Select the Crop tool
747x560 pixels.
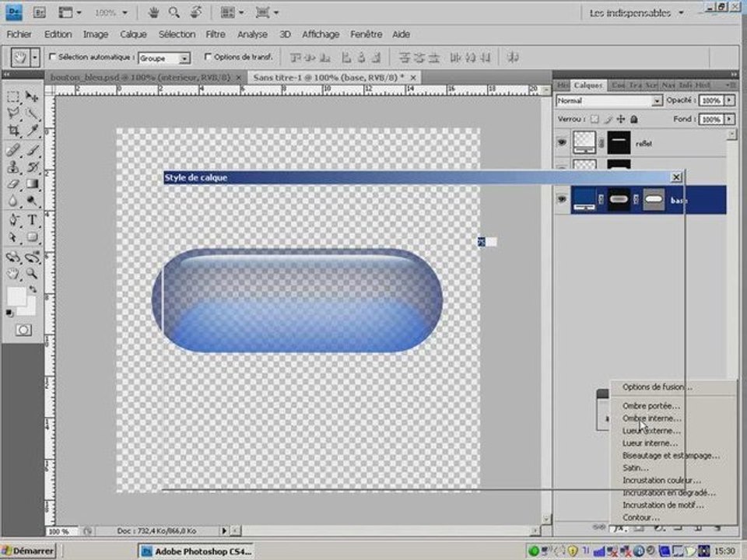point(13,131)
